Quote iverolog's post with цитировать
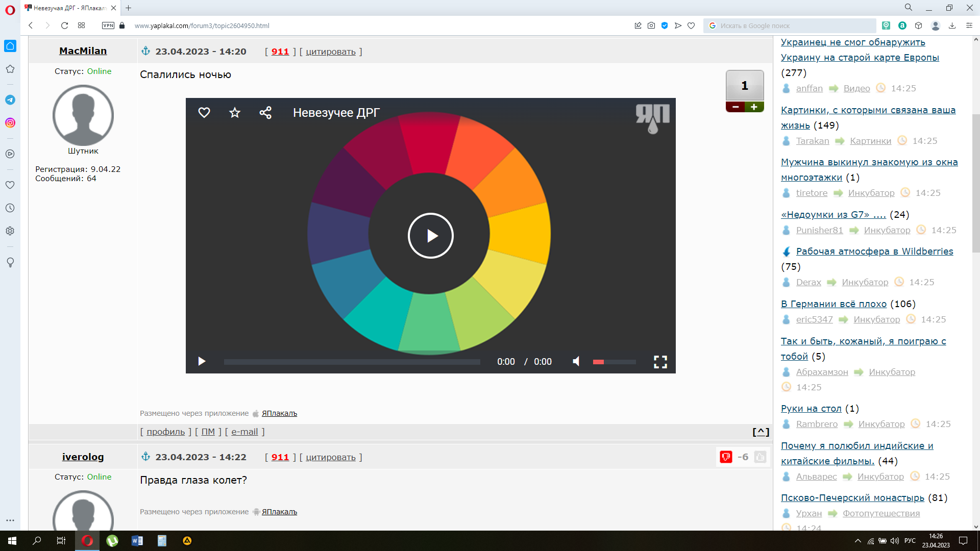The height and width of the screenshot is (551, 980). click(331, 457)
